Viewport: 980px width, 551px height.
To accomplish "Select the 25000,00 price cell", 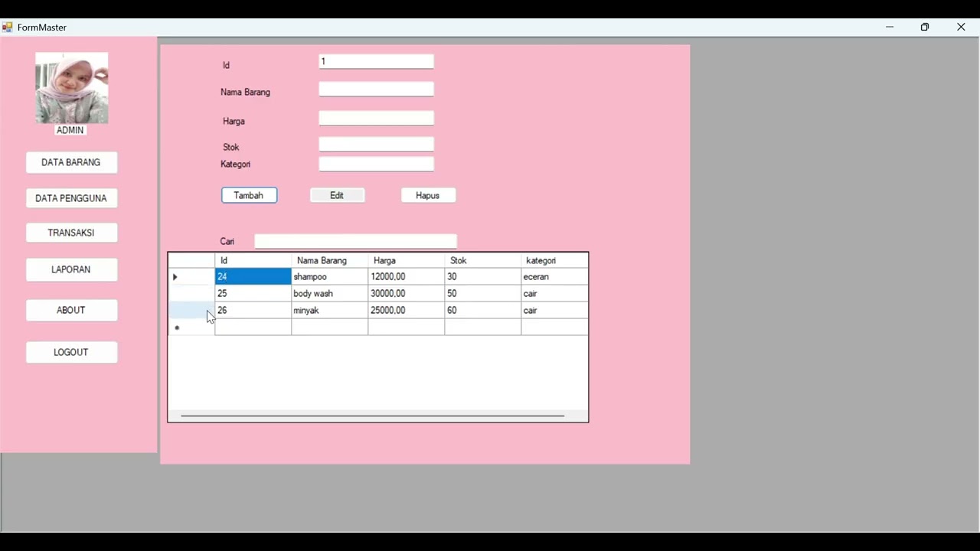I will [407, 311].
